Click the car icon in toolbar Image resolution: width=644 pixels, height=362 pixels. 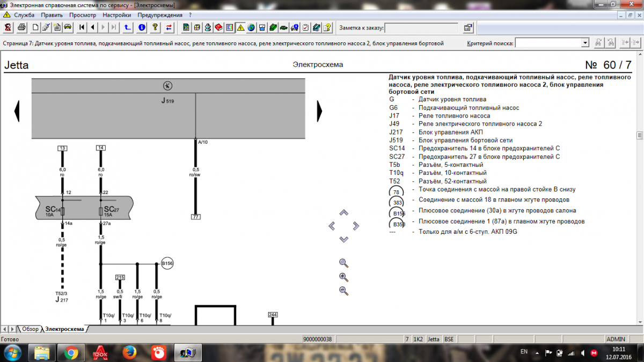(x=68, y=27)
